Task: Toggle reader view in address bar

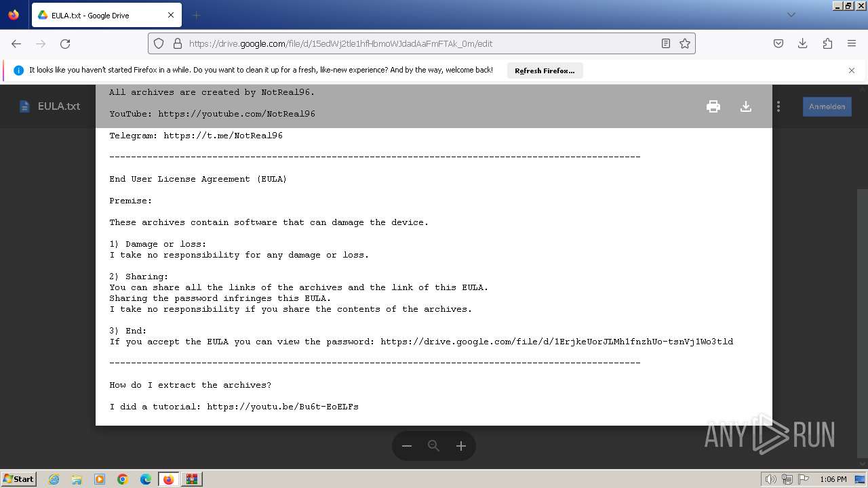Action: pos(666,43)
